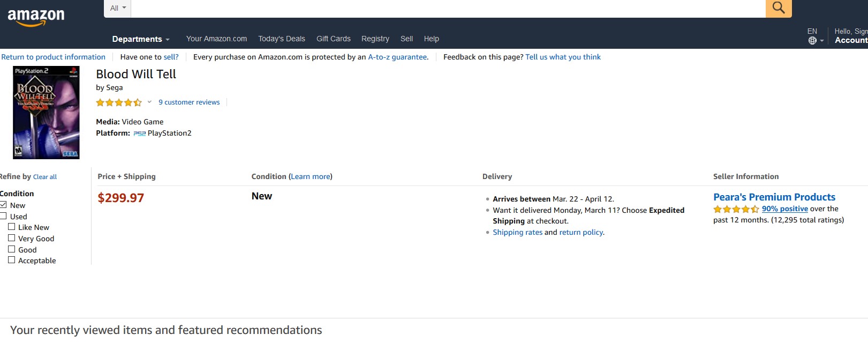Open the A-to-z guarantee link
868x342 pixels.
click(397, 57)
